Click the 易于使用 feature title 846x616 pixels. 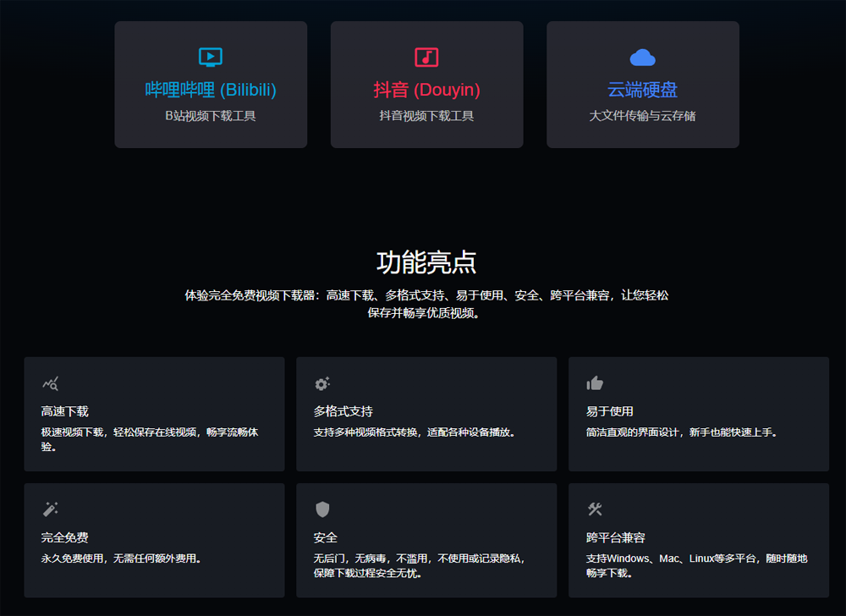[610, 411]
